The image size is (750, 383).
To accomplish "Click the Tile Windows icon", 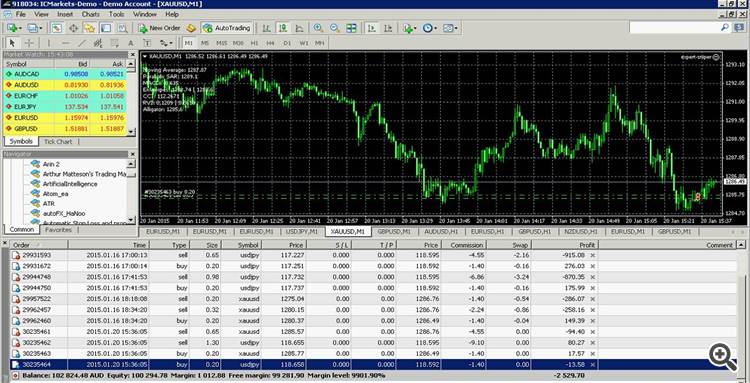I will click(x=351, y=28).
